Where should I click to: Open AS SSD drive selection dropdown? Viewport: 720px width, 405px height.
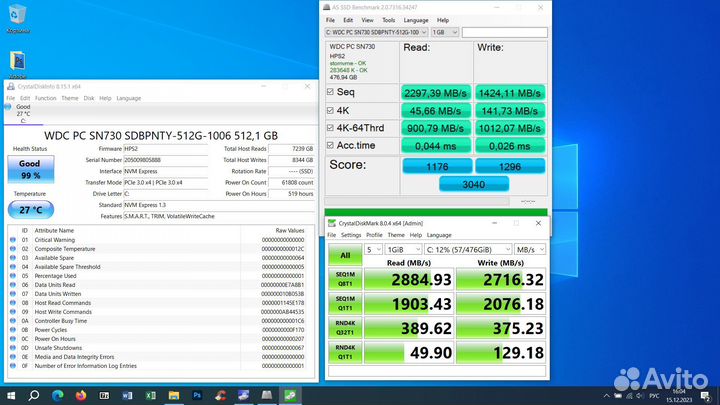click(x=376, y=32)
